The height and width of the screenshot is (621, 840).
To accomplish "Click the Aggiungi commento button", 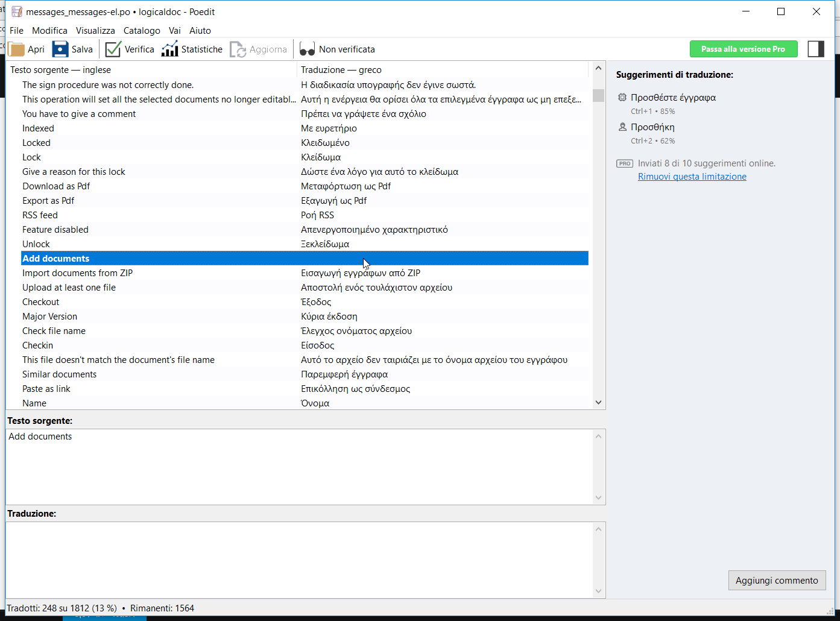I will (777, 580).
